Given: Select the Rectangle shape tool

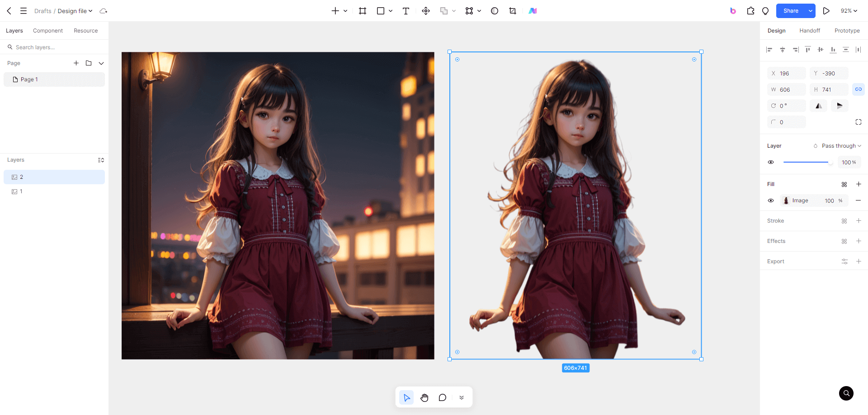Looking at the screenshot, I should tap(381, 11).
